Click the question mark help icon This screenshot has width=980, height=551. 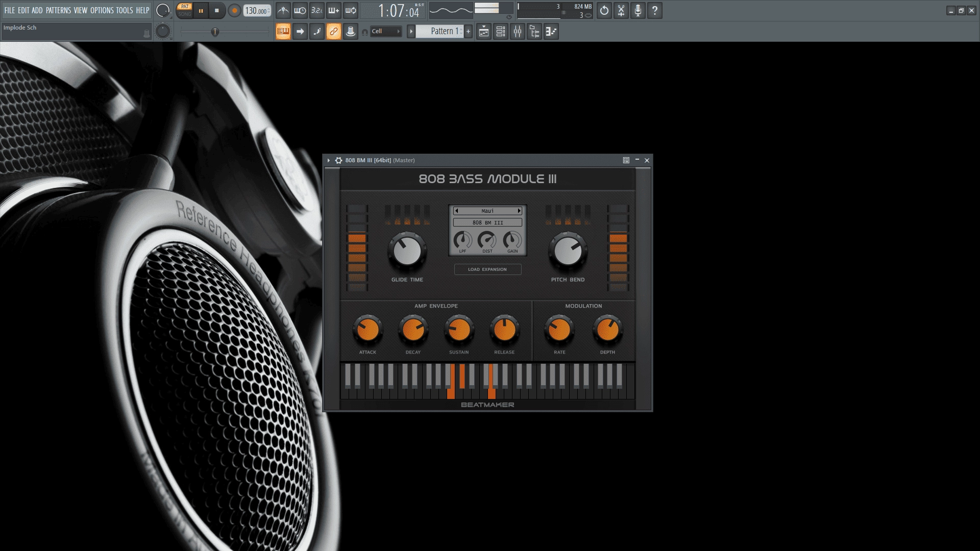(655, 10)
